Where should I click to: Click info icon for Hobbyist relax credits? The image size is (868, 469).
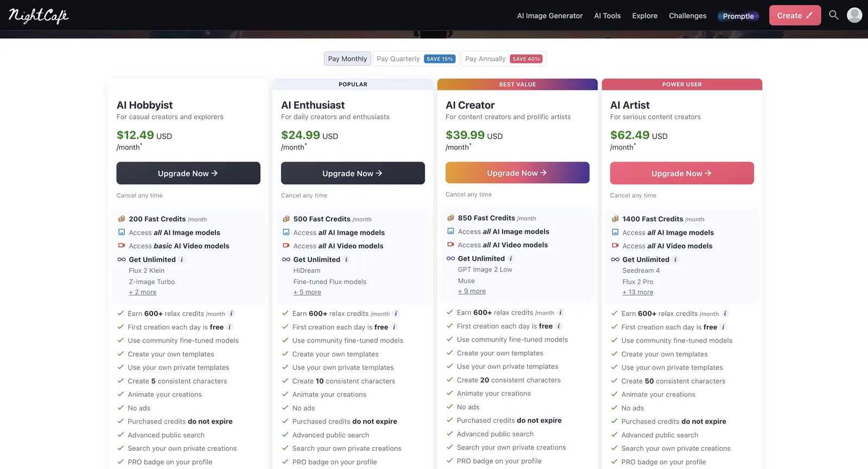pyautogui.click(x=231, y=313)
